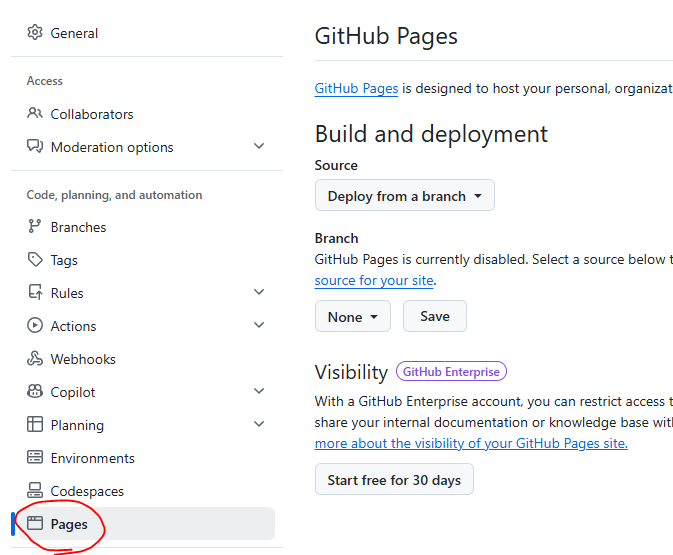673x555 pixels.
Task: Click the Actions play-circle icon
Action: (35, 325)
